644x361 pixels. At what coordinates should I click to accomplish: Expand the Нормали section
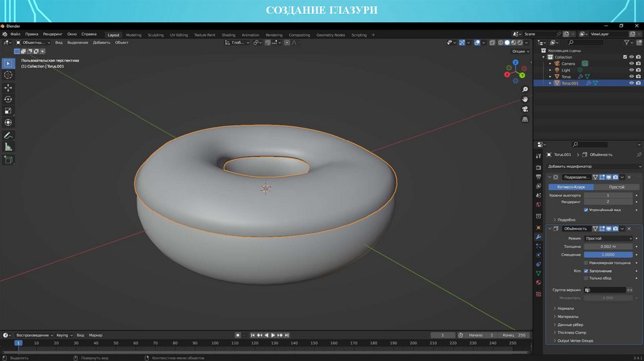click(566, 308)
